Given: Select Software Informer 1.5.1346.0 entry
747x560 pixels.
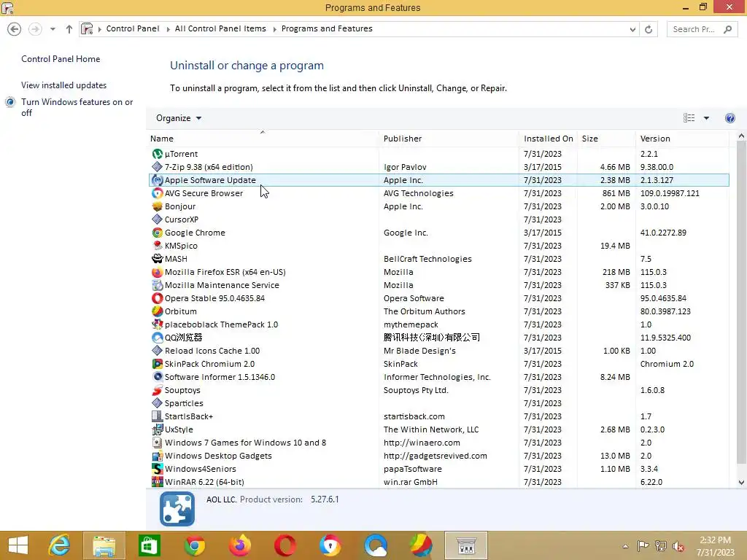Looking at the screenshot, I should [x=438, y=377].
